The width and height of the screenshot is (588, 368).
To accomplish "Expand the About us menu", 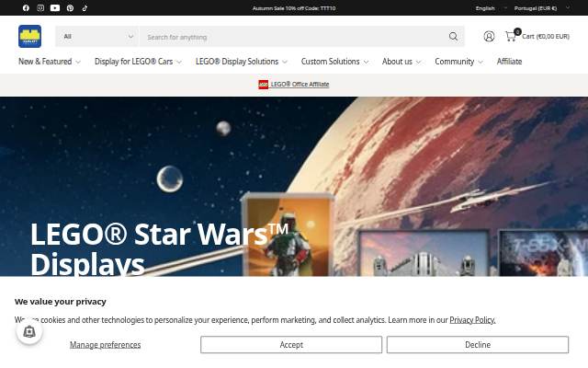I will (401, 62).
